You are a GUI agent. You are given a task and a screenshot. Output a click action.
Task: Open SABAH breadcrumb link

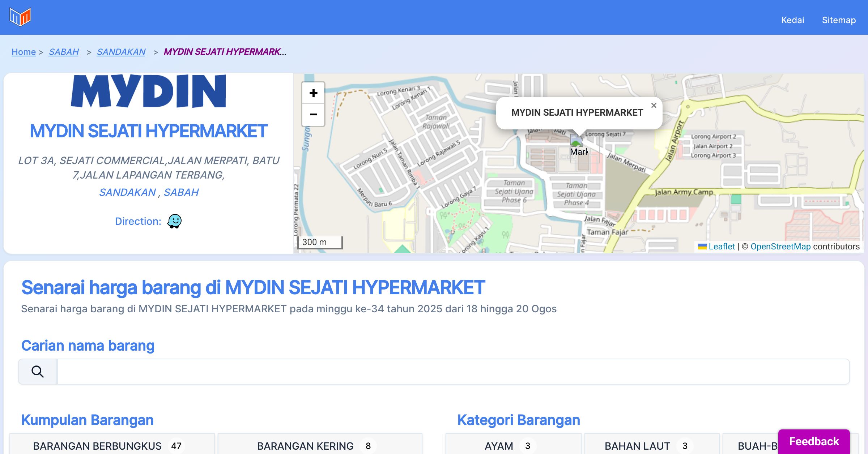pyautogui.click(x=64, y=52)
